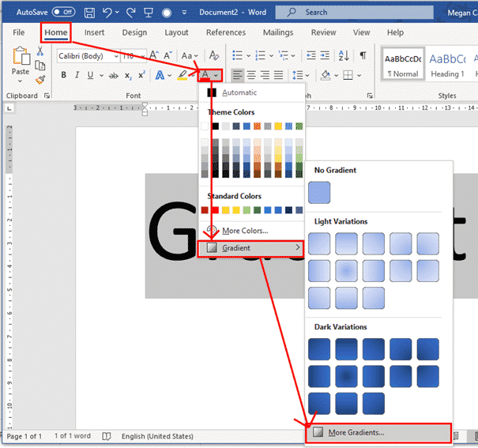Open More Colors dialog

244,230
